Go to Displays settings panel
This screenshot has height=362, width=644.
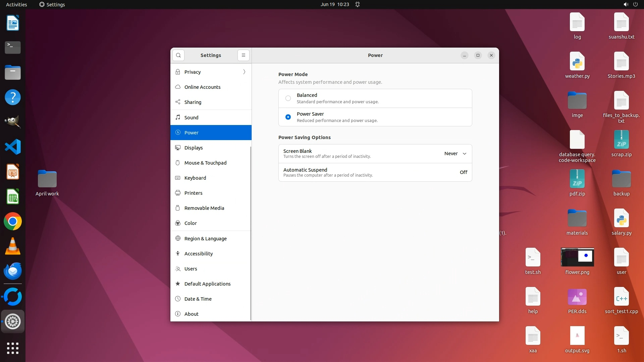click(x=194, y=147)
